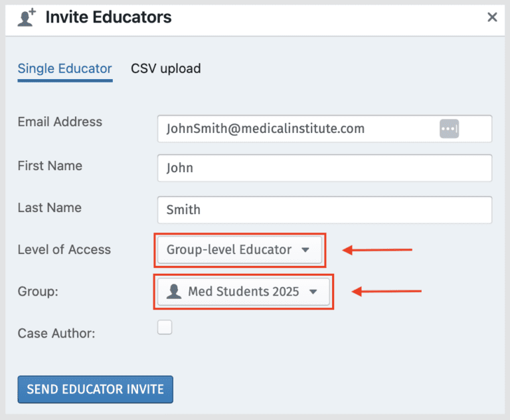
Task: Click the Case Author label text
Action: coord(56,333)
